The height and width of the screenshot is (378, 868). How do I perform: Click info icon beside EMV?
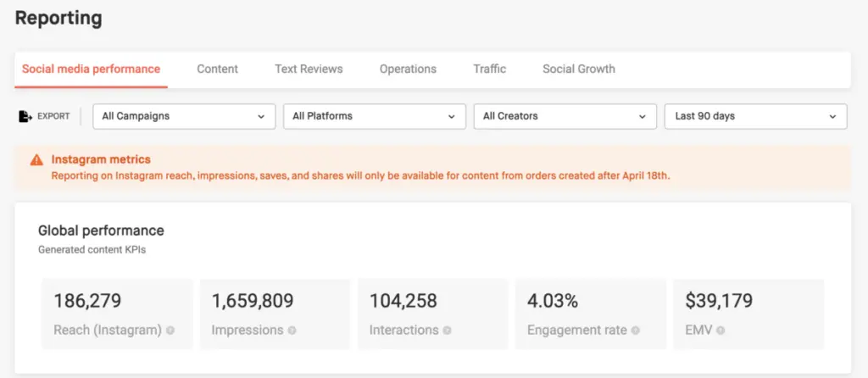coord(720,331)
